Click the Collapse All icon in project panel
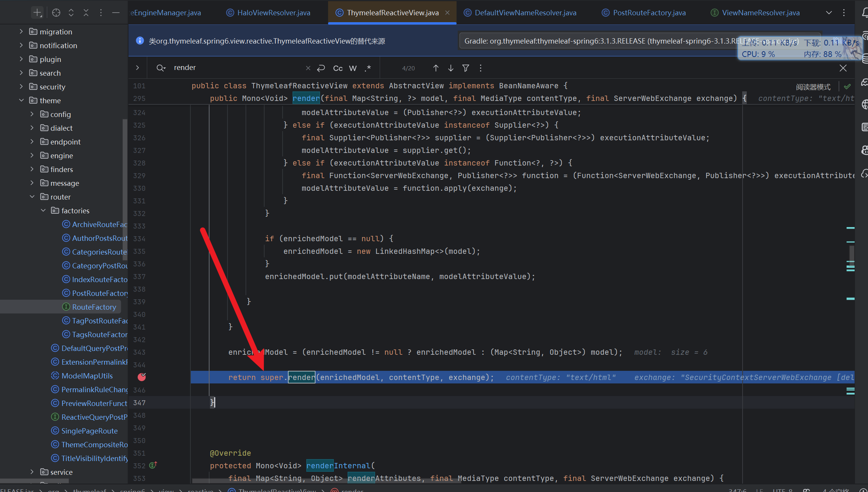Image resolution: width=868 pixels, height=492 pixels. click(86, 13)
